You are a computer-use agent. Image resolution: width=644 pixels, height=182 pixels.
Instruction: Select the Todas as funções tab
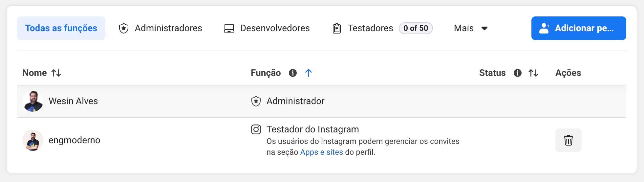(61, 28)
